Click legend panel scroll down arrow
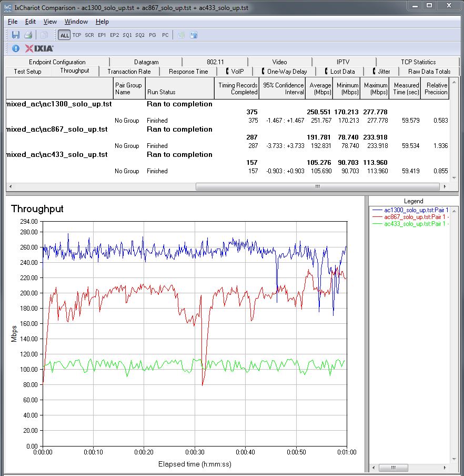Viewport: 464px width, 476px height. tap(454, 459)
